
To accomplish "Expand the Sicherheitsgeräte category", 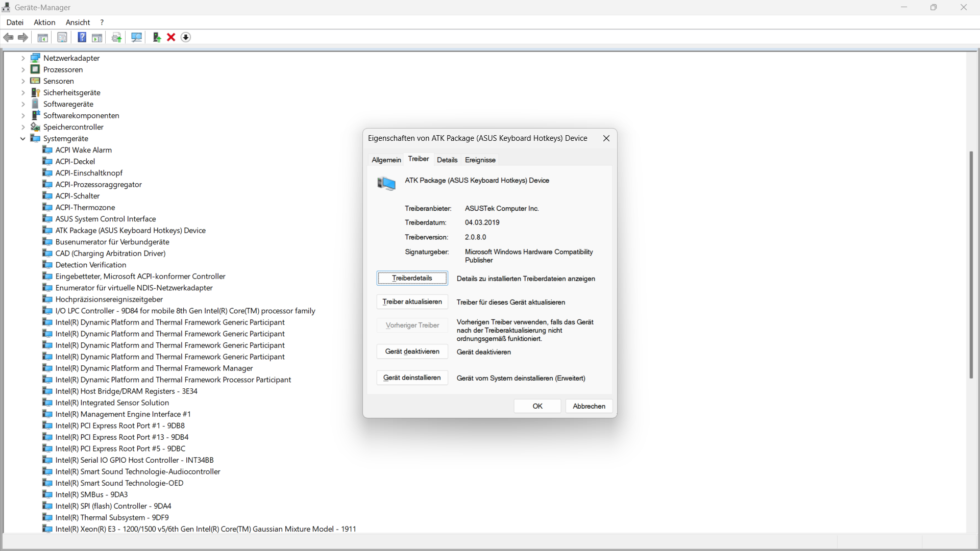I will click(23, 93).
